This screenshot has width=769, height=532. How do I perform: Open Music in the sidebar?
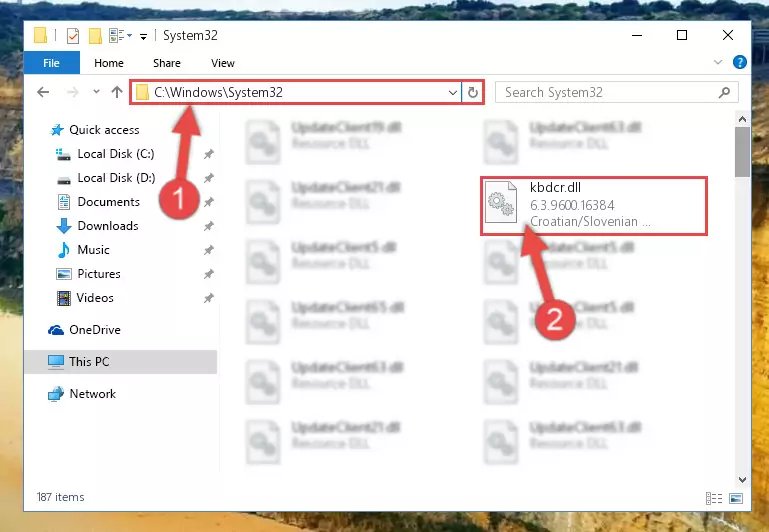click(x=93, y=250)
